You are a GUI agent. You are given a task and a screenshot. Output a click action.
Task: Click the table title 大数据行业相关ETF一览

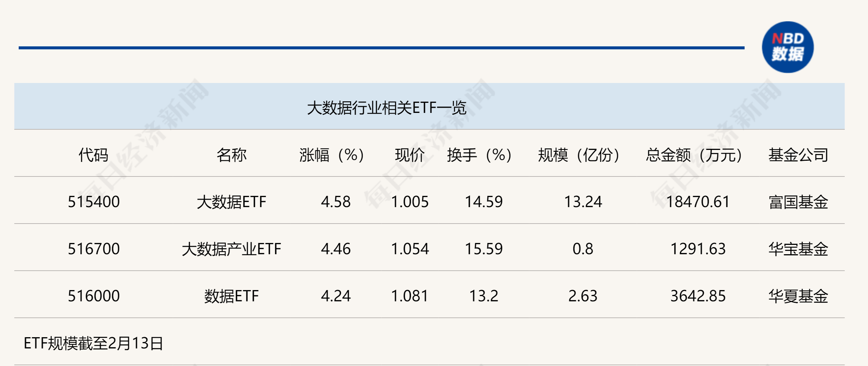point(387,108)
